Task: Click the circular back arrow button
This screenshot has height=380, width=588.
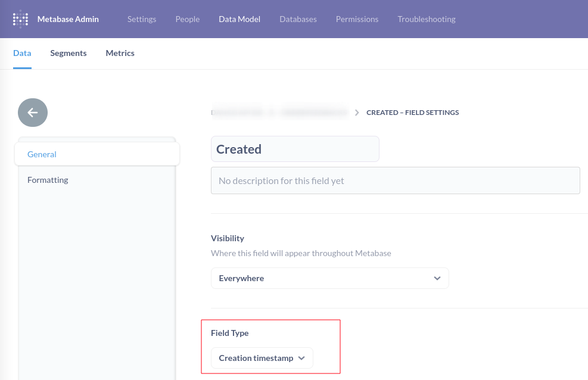Action: 33,113
